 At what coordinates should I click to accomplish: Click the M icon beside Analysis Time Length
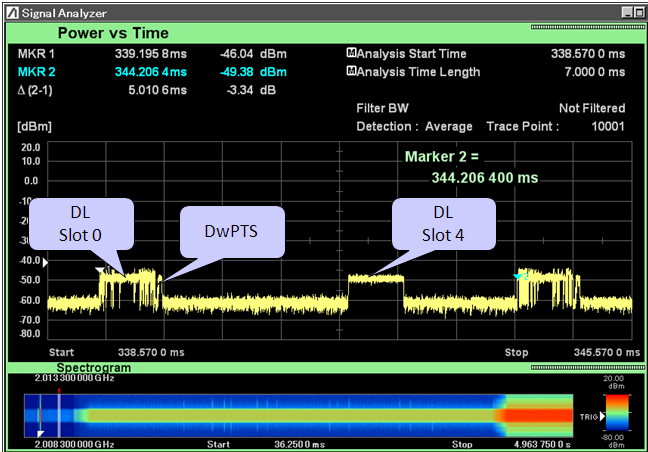point(351,71)
